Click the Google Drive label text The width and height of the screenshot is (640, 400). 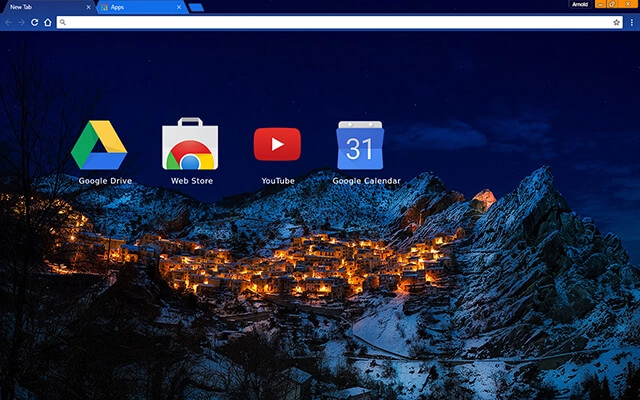pyautogui.click(x=105, y=181)
